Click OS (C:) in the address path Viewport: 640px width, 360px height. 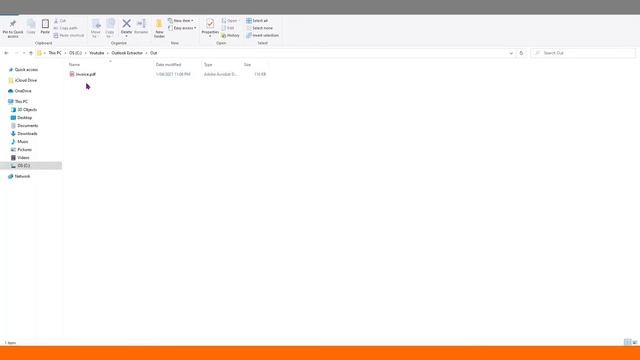point(75,53)
